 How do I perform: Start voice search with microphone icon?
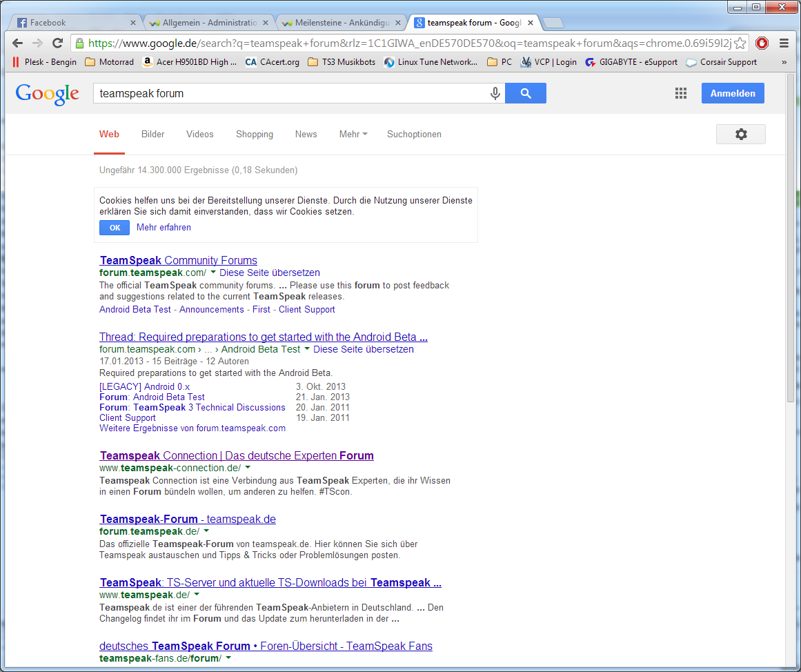[495, 93]
